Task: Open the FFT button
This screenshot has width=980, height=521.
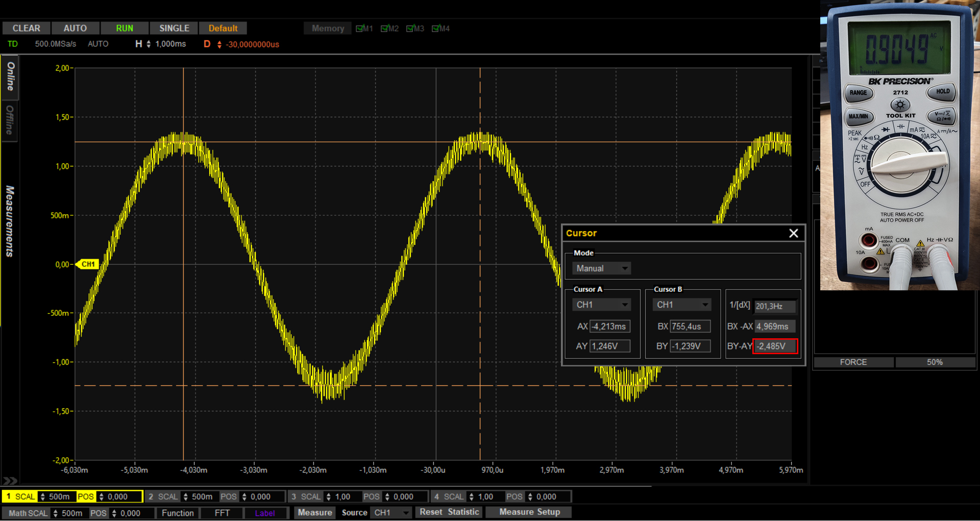Action: 222,513
